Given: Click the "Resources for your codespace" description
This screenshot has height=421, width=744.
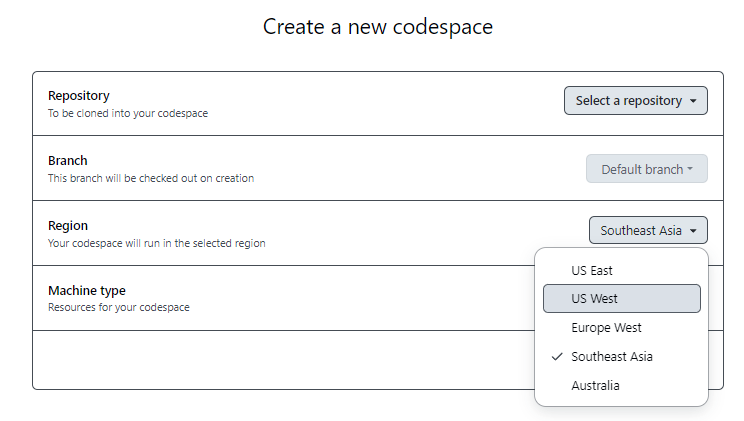Looking at the screenshot, I should 119,307.
